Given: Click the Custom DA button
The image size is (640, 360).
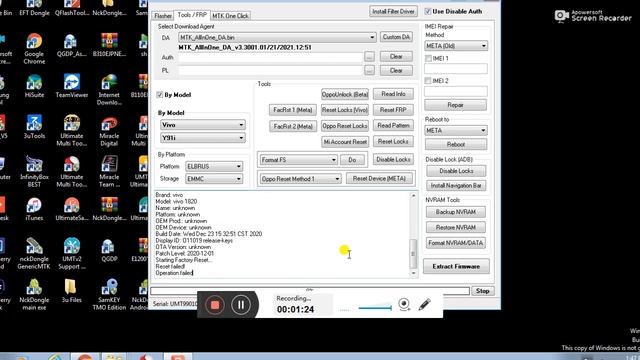Looking at the screenshot, I should point(396,37).
